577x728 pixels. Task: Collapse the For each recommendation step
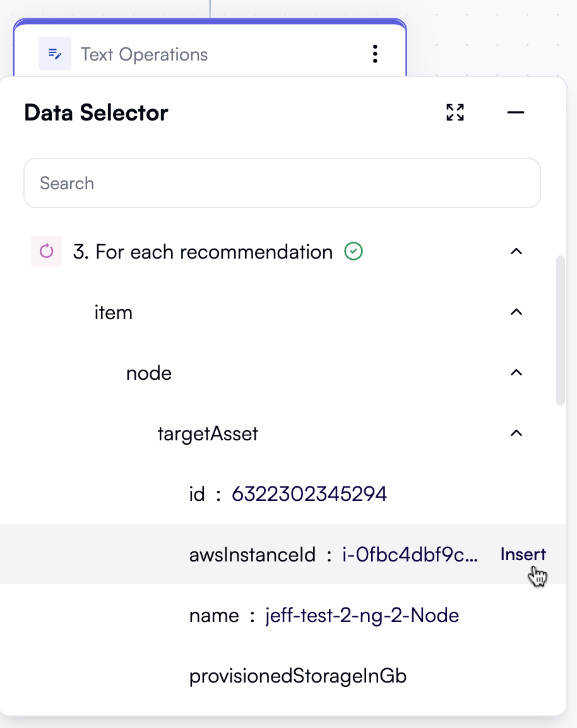click(516, 252)
